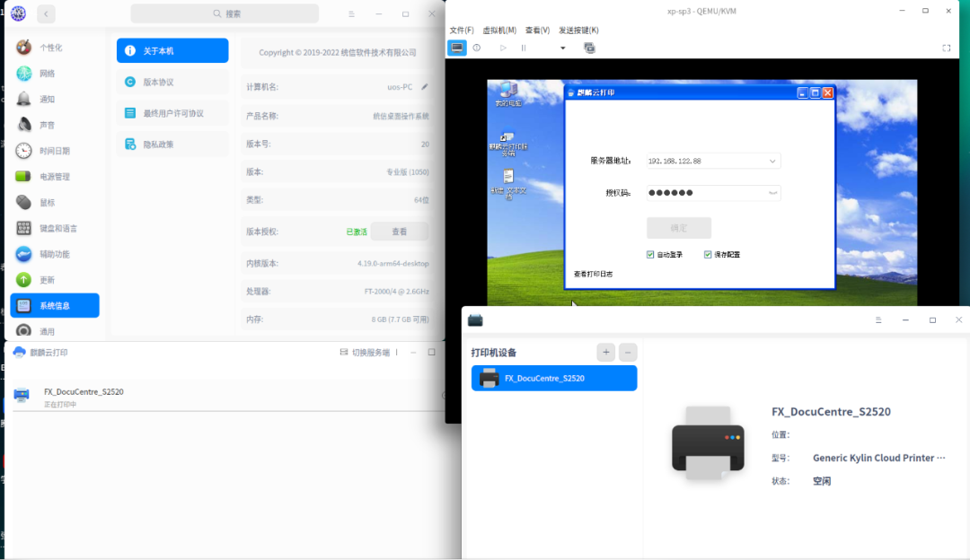The image size is (970, 560).
Task: Open the 更新 (Update) settings icon
Action: (22, 279)
